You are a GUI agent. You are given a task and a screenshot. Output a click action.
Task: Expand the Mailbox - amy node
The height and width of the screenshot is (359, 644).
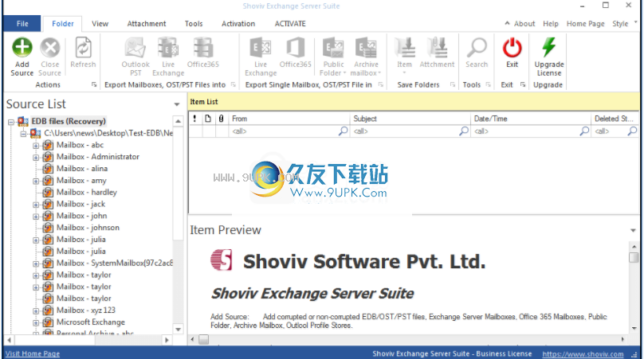coord(36,181)
